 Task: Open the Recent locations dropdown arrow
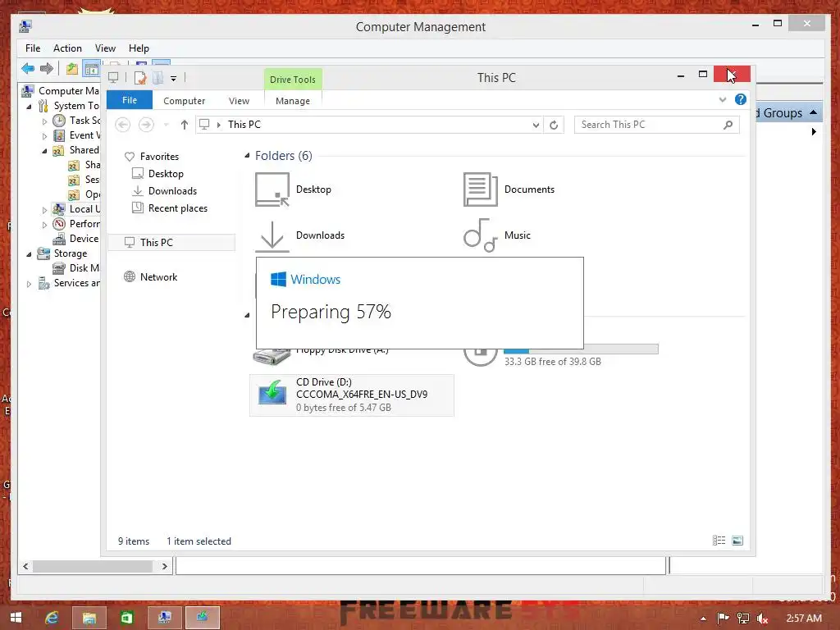click(x=166, y=125)
